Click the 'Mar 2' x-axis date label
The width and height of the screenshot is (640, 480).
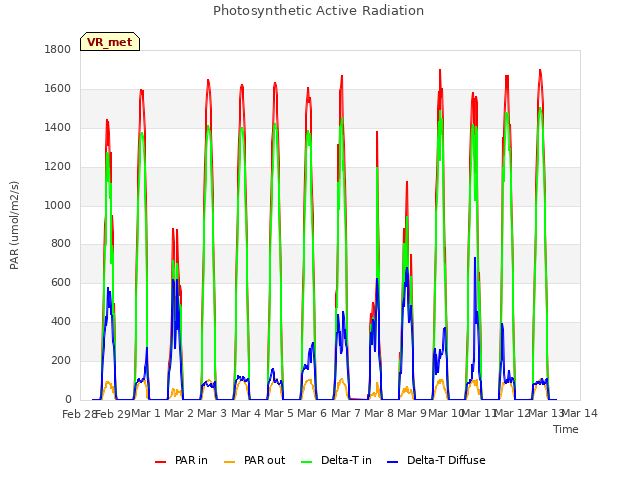(x=179, y=413)
